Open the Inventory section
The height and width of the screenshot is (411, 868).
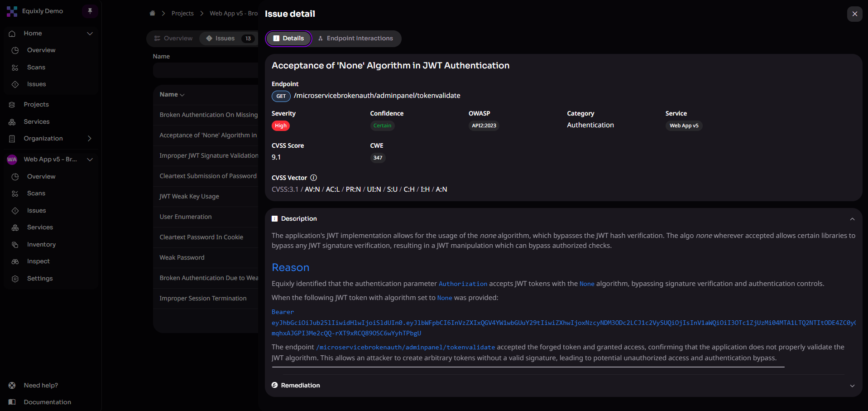(x=41, y=244)
